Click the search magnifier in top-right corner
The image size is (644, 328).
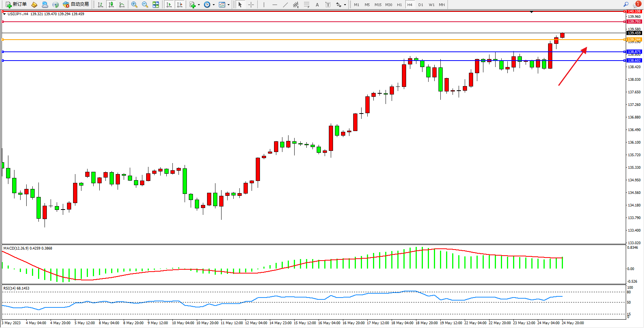[626, 4]
